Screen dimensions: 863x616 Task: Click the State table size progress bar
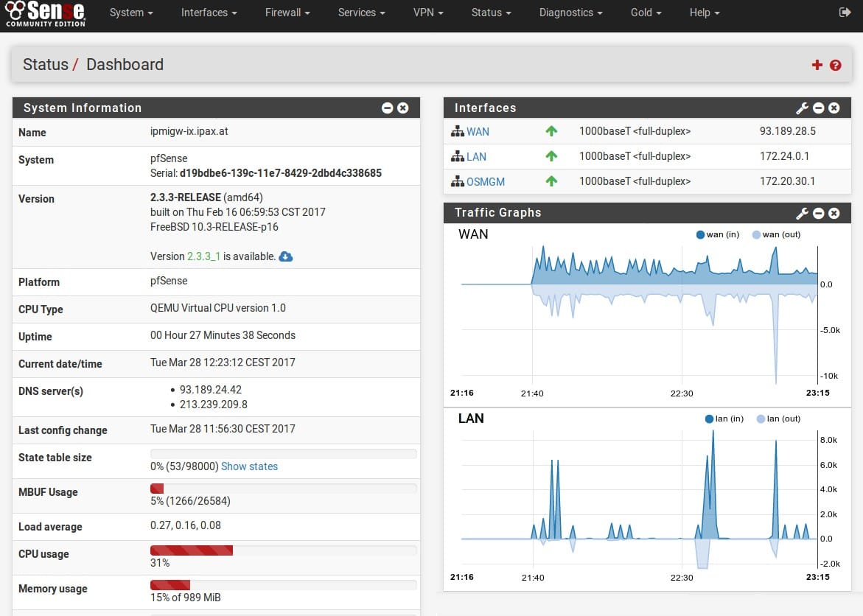pos(284,454)
